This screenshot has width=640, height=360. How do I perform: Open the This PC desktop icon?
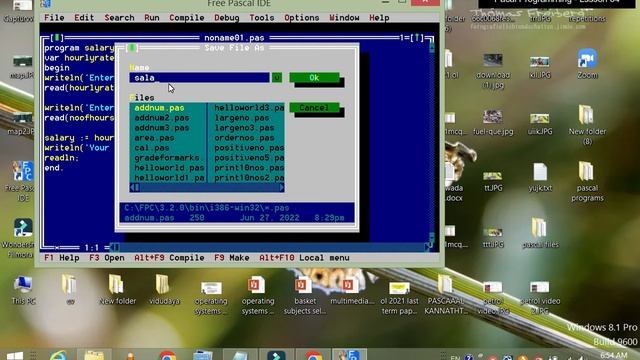23,290
